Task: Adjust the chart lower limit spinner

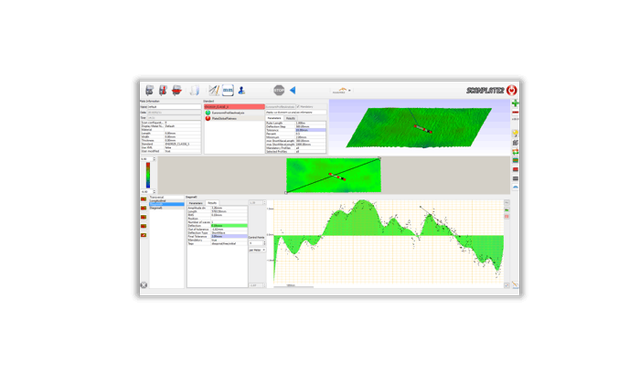Action: pyautogui.click(x=257, y=285)
